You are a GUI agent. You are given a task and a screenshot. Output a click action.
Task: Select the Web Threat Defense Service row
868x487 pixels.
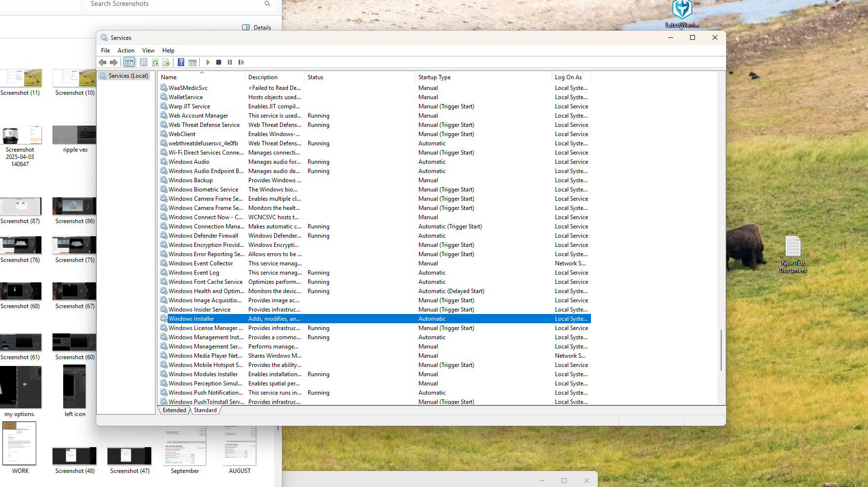[x=375, y=125]
